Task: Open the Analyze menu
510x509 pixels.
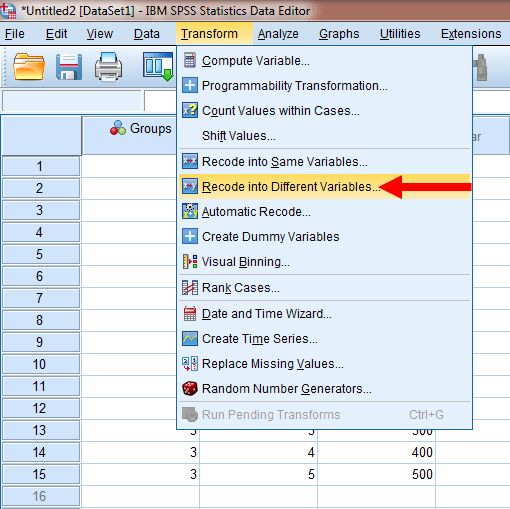Action: click(278, 34)
